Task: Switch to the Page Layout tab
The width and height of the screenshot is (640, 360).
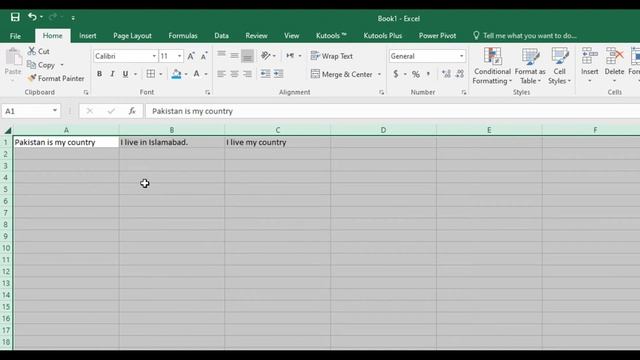Action: (132, 36)
